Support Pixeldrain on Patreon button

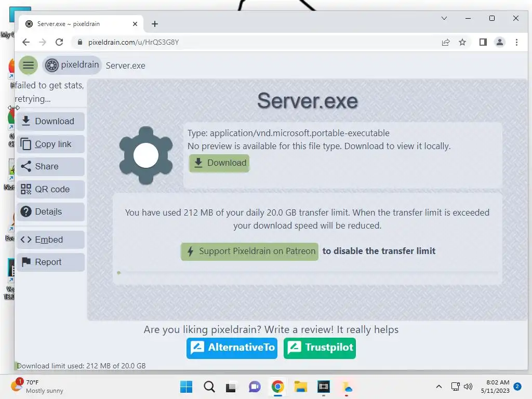[250, 251]
